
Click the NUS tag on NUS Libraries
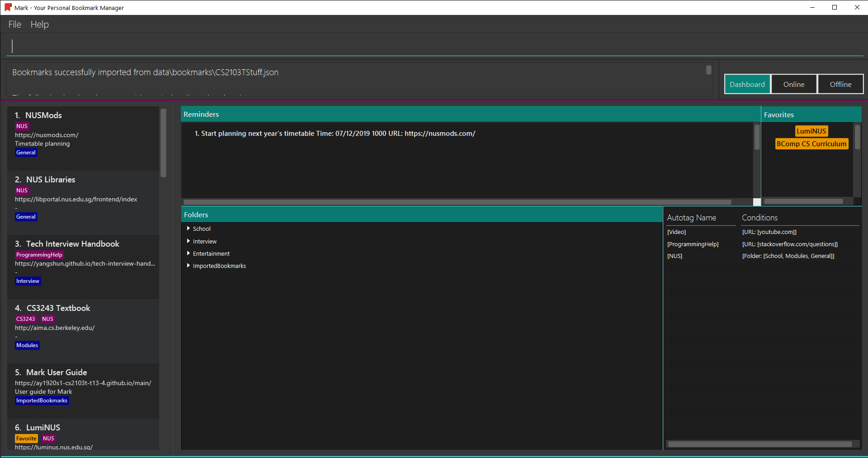(22, 191)
